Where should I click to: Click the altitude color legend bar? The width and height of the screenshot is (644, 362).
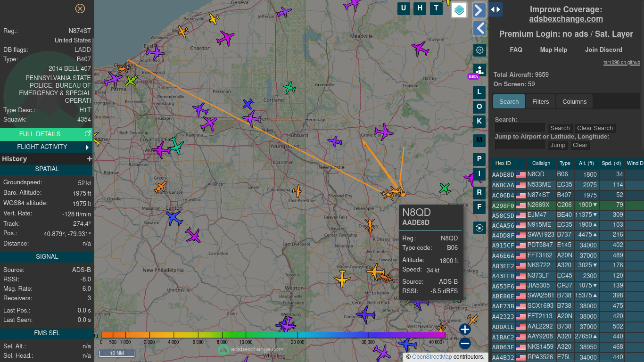coord(273,335)
